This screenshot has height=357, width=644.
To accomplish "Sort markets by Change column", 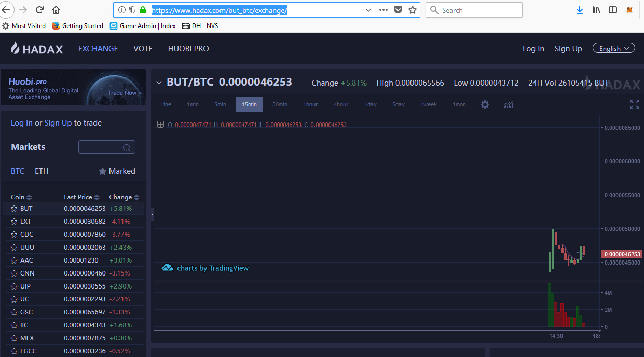I will coord(124,197).
